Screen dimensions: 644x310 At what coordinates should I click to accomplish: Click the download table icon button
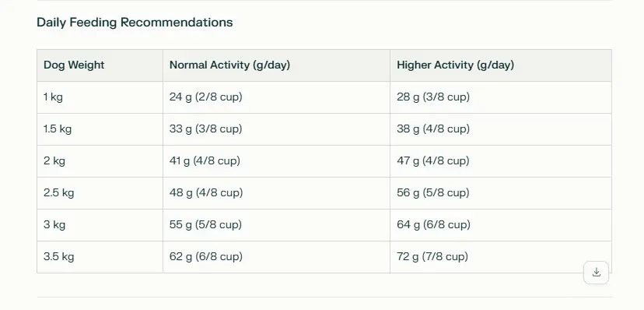pyautogui.click(x=596, y=273)
